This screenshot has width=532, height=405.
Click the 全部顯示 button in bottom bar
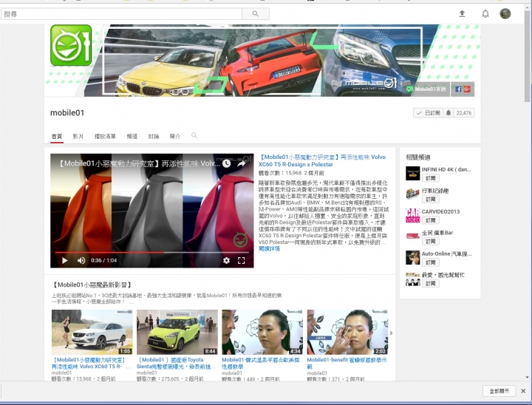coord(499,391)
